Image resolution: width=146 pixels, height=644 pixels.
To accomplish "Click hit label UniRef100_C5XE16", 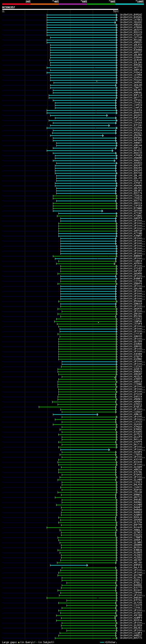I will [131, 196].
